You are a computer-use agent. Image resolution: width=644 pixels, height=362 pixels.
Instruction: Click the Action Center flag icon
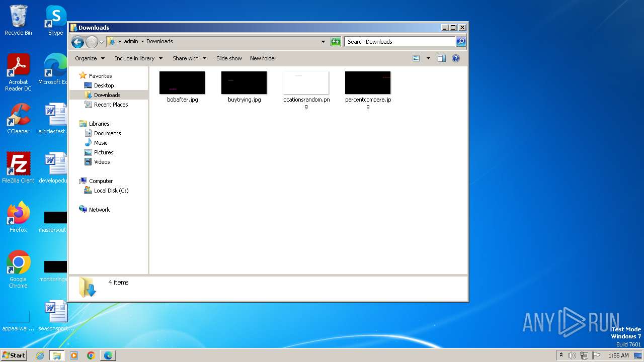point(596,355)
